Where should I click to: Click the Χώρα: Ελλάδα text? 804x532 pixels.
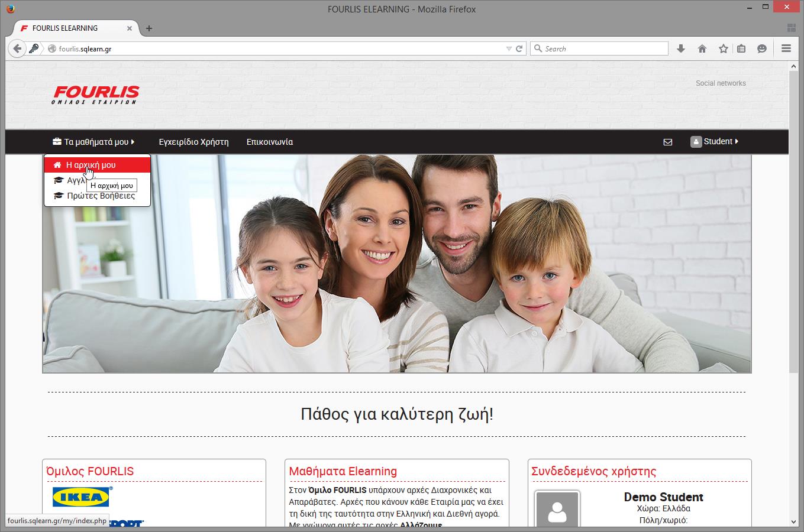(x=663, y=509)
